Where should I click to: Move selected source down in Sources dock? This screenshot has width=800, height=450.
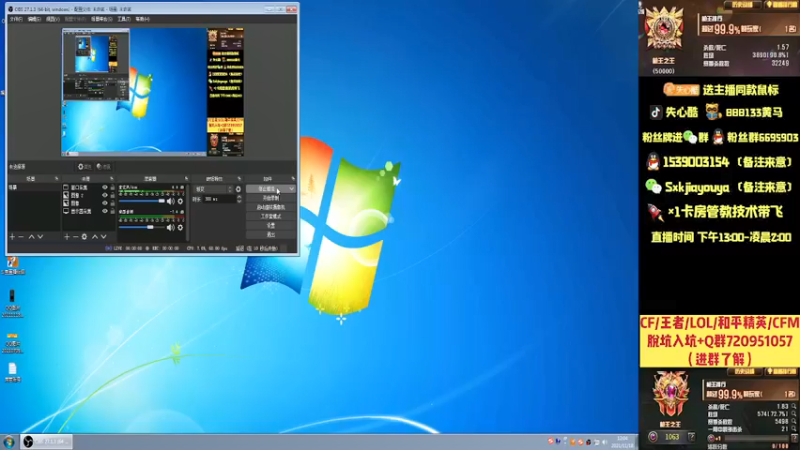click(x=104, y=237)
